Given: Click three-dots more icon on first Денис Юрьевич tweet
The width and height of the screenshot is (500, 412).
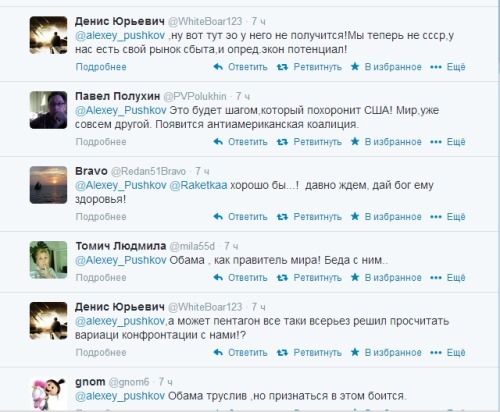Looking at the screenshot, I should (436, 67).
